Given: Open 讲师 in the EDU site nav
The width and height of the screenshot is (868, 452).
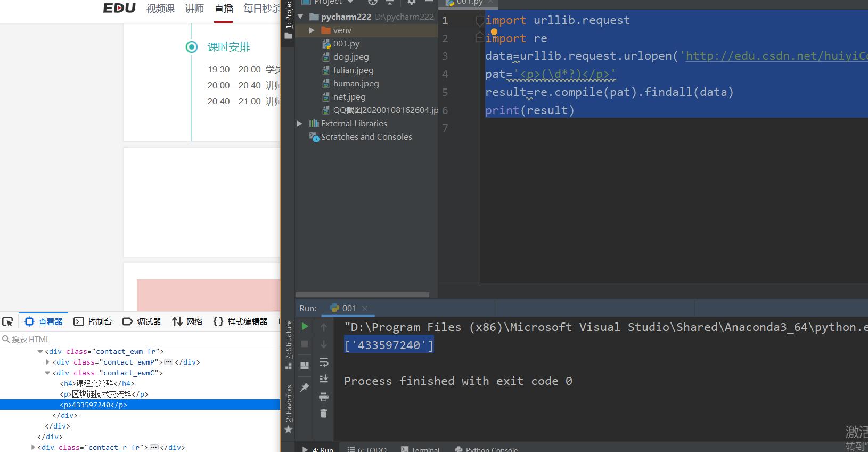Looking at the screenshot, I should click(194, 9).
